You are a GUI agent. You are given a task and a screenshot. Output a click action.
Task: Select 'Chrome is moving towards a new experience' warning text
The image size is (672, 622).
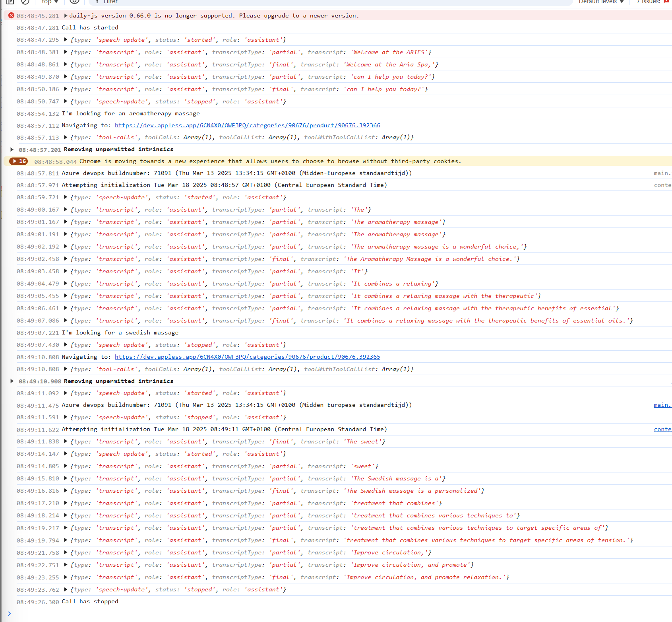270,161
